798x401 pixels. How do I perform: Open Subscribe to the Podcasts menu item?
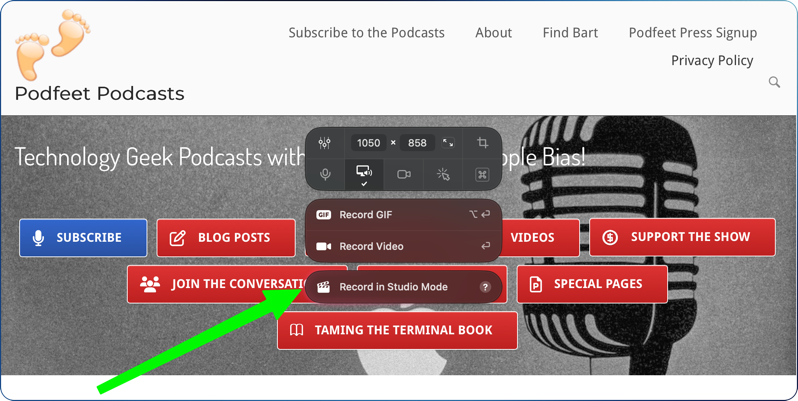pos(366,33)
